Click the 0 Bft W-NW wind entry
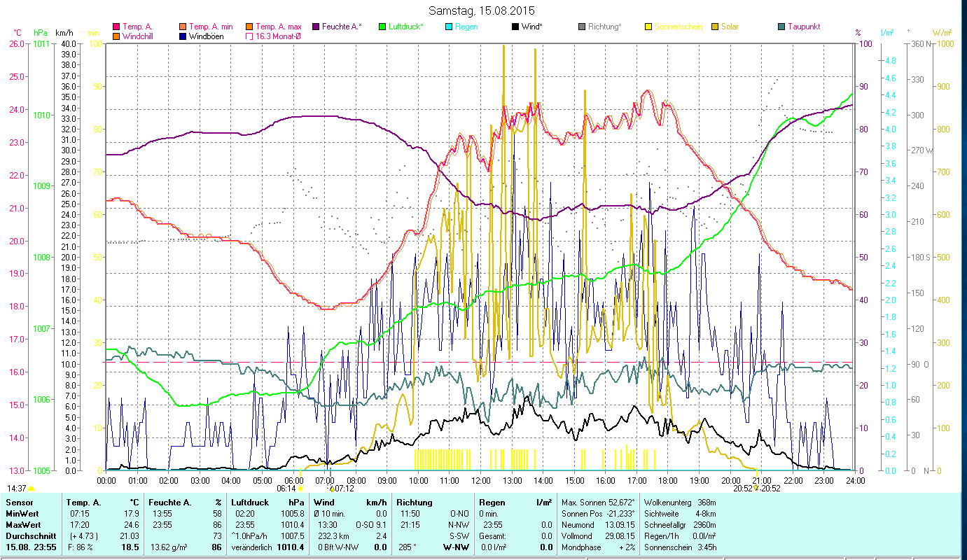 338,547
